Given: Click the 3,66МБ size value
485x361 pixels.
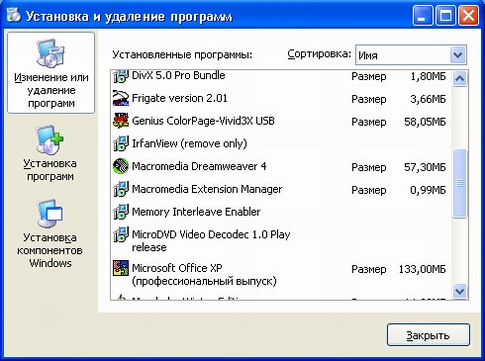Looking at the screenshot, I should (428, 99).
